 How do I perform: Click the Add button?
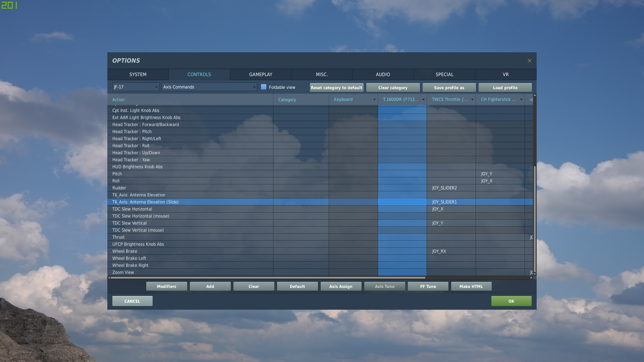[x=210, y=286]
